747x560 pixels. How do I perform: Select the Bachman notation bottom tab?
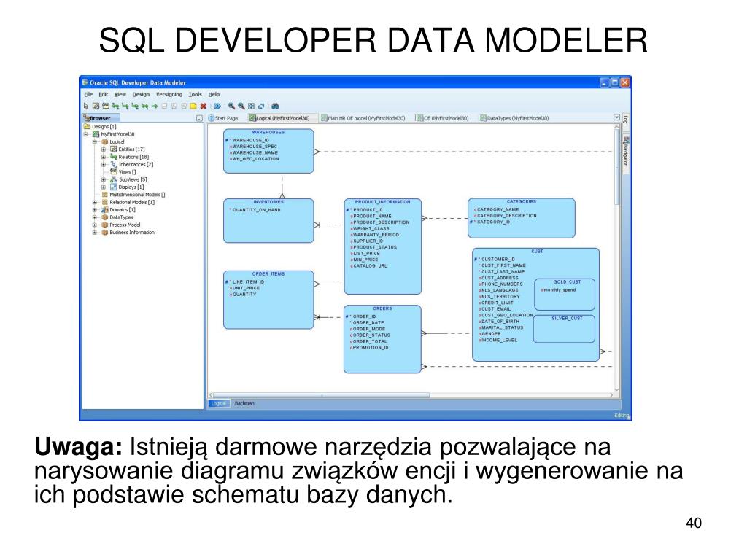[x=244, y=403]
